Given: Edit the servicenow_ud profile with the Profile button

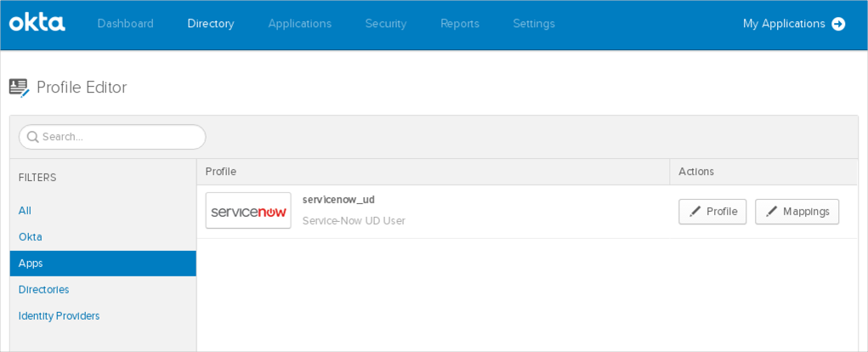Looking at the screenshot, I should [712, 212].
